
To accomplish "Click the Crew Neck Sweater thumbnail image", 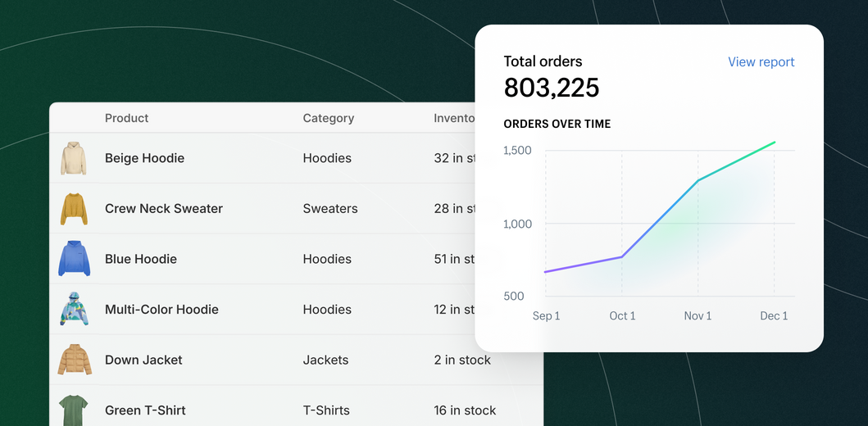I will coord(74,209).
